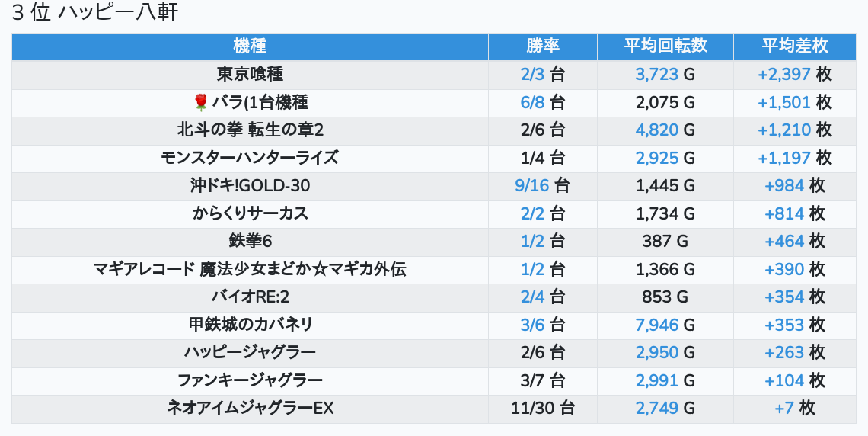Image resolution: width=868 pixels, height=436 pixels.
Task: Click 鉄拳6 machine name
Action: pos(250,241)
